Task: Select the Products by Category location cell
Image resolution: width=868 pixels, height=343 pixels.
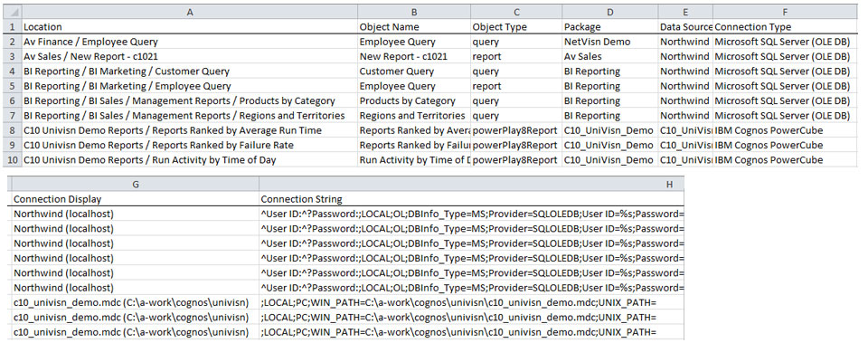Action: 189,100
